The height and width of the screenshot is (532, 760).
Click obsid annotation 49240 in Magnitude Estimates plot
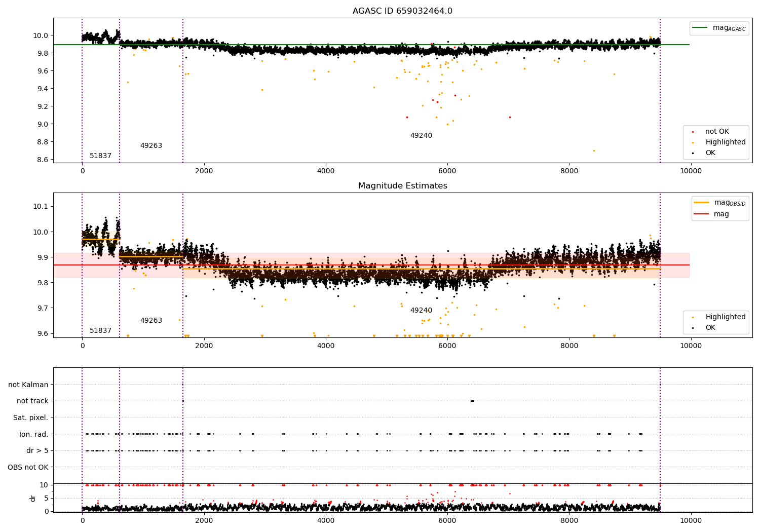pyautogui.click(x=421, y=311)
